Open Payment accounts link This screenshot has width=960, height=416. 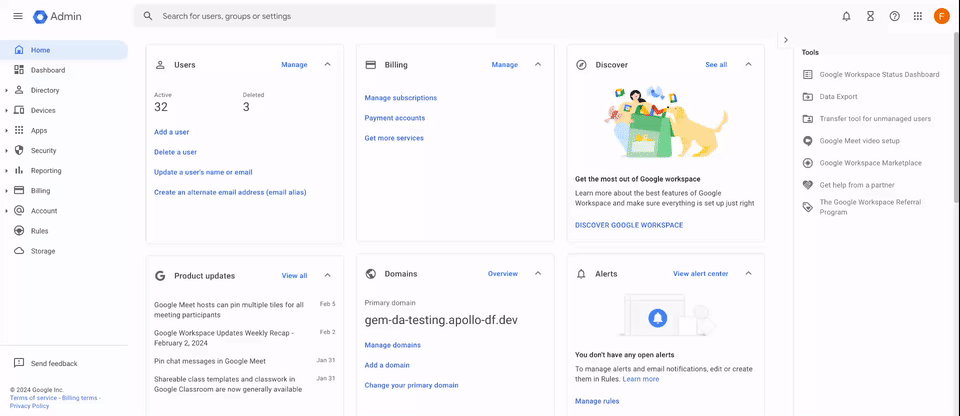(394, 118)
